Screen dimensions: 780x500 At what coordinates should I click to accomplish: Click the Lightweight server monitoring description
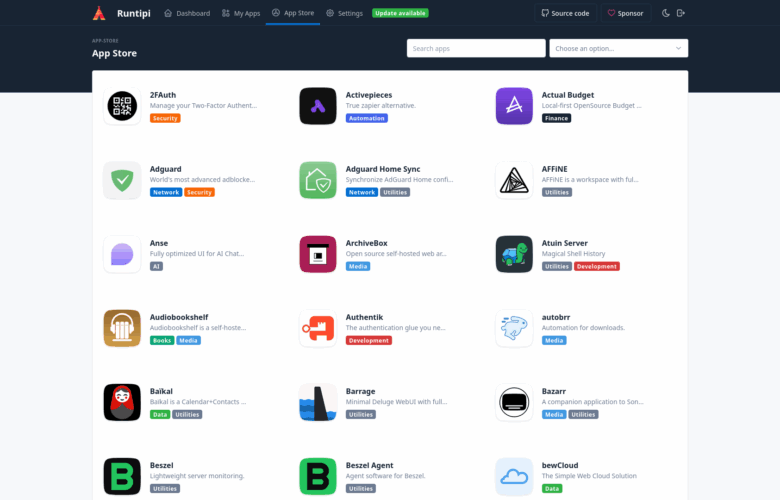(197, 476)
